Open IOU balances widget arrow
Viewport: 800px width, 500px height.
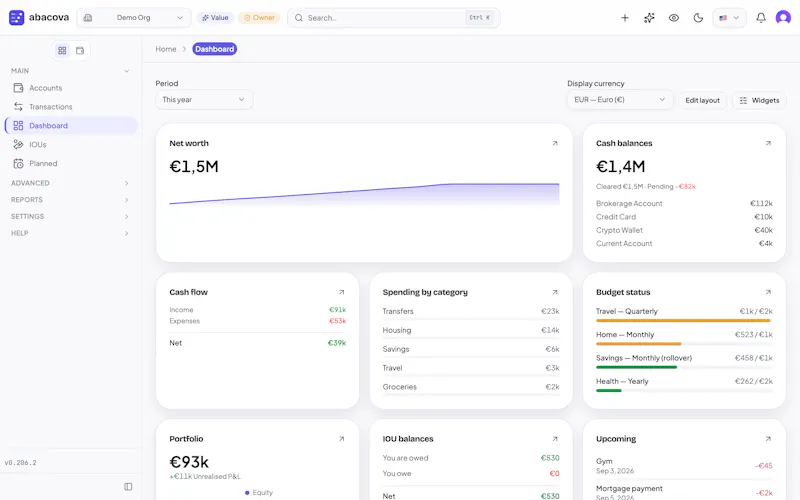[555, 439]
